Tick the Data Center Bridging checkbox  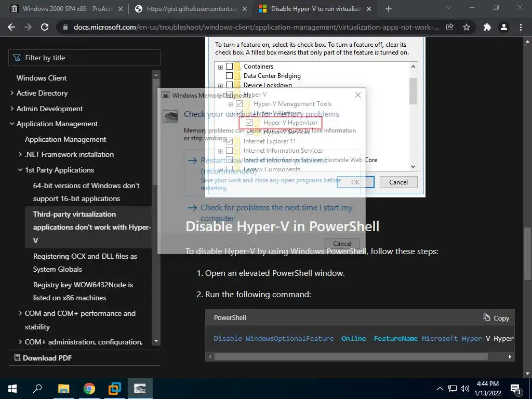tap(229, 75)
